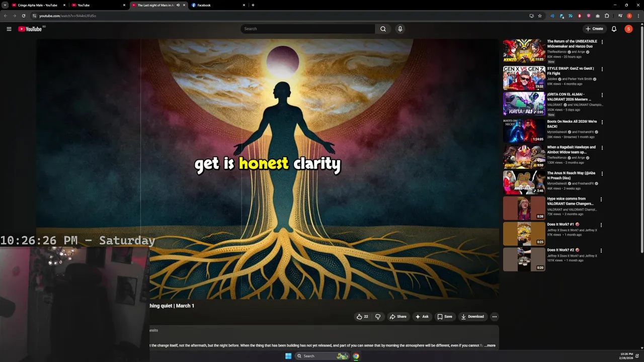Open the YouTube hamburger guide menu
This screenshot has height=362, width=644.
9,29
